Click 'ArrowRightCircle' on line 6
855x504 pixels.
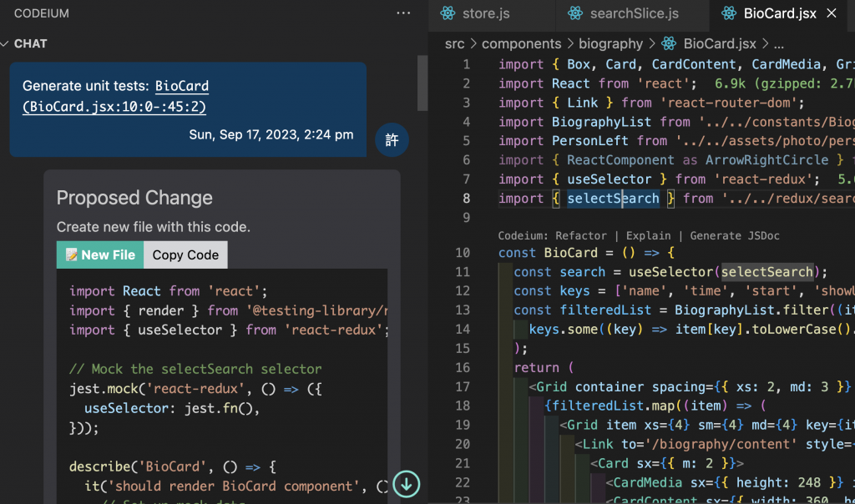tap(766, 160)
